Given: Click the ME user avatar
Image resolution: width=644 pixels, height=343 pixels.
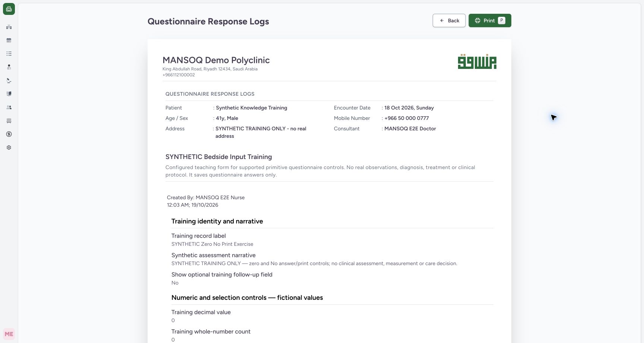Looking at the screenshot, I should pyautogui.click(x=9, y=334).
